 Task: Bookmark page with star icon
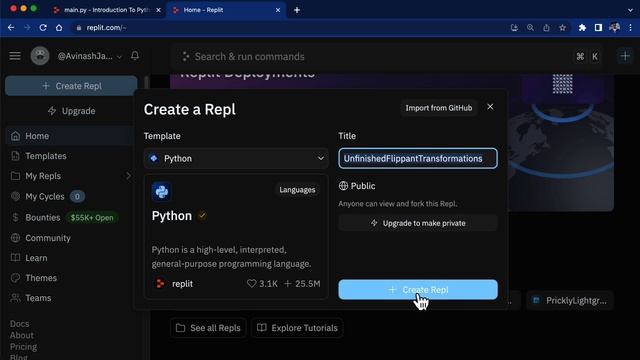(562, 28)
